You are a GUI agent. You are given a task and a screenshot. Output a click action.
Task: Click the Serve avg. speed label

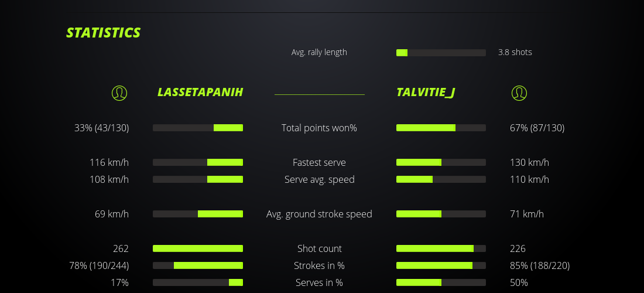click(319, 179)
